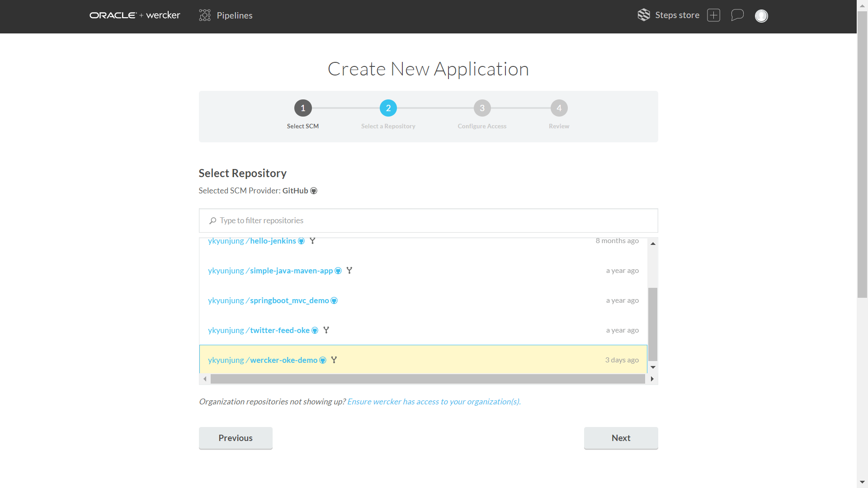The image size is (868, 488).
Task: Go to step 1 Select SCM
Action: click(303, 108)
